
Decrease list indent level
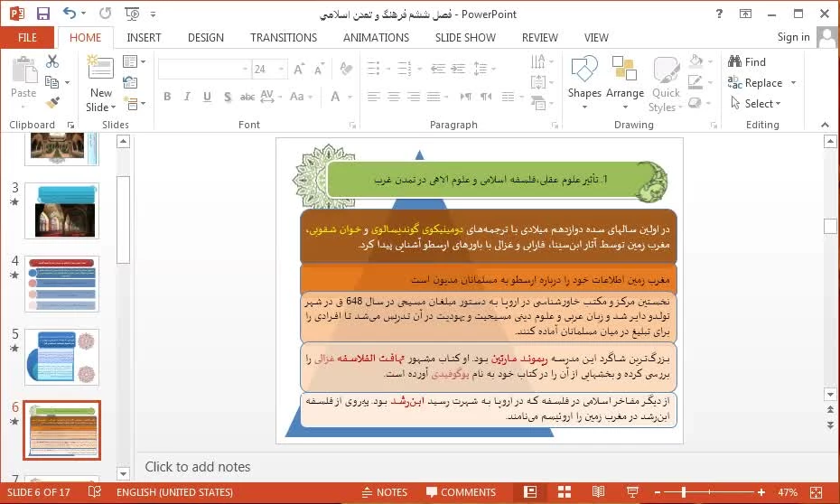438,69
